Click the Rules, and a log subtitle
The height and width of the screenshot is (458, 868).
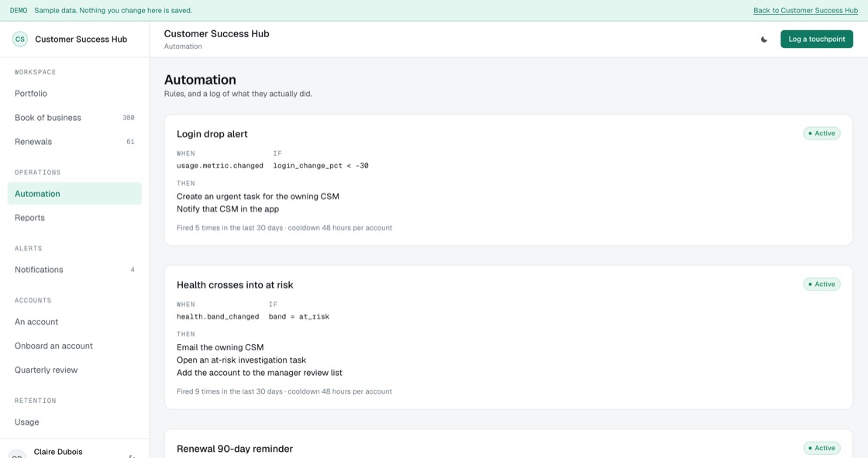pyautogui.click(x=238, y=94)
